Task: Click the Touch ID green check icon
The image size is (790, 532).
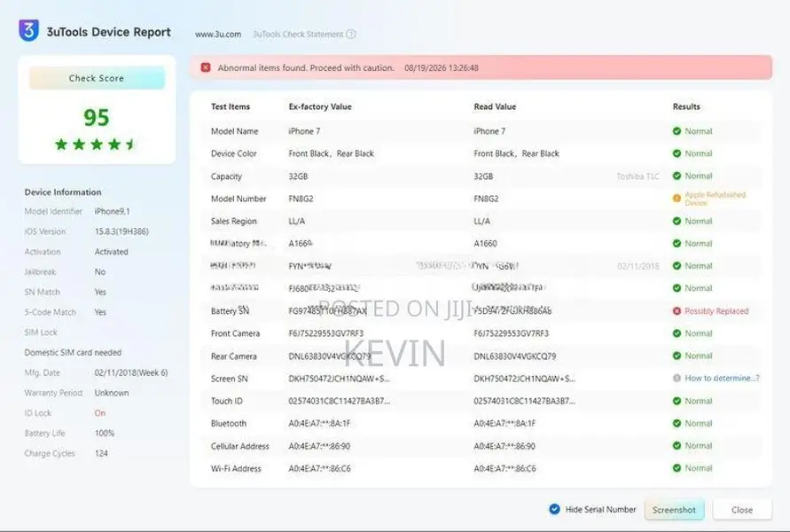Action: (677, 401)
